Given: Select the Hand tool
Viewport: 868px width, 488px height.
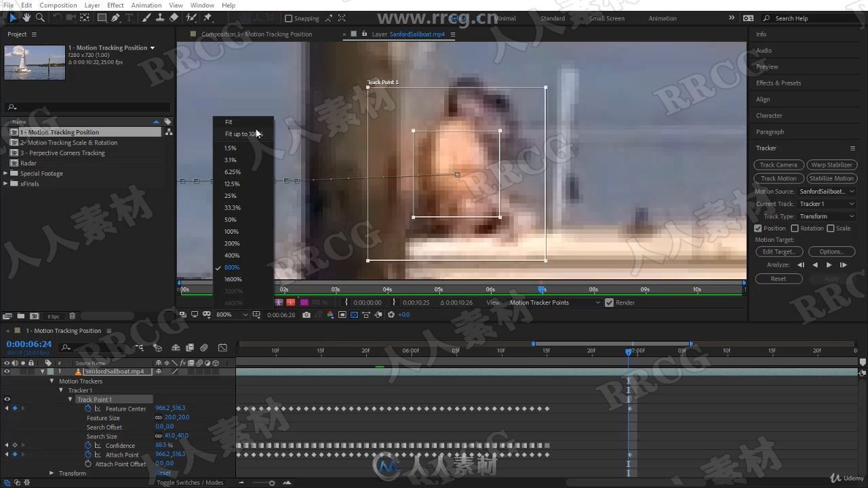Looking at the screenshot, I should 26,18.
